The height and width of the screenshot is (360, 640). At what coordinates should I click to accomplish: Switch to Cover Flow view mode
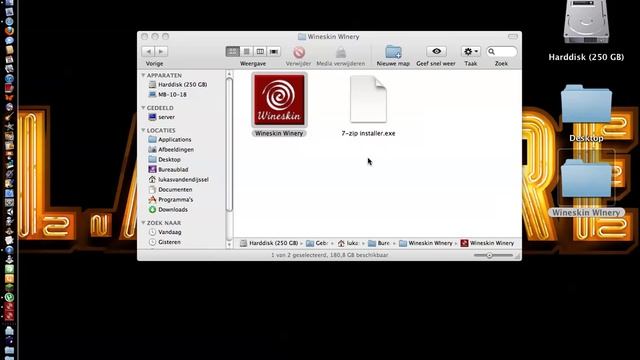coord(274,51)
